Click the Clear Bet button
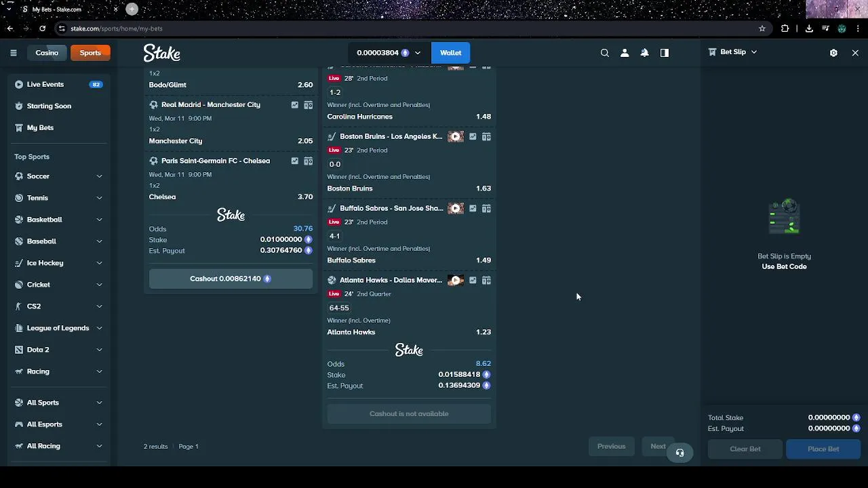The width and height of the screenshot is (868, 488). (745, 449)
